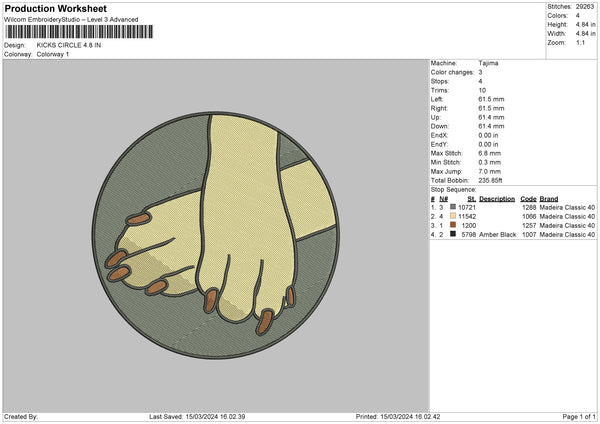Click the design name KICKS CIRCLE 4.8 IN
This screenshot has height=424, width=600.
pyautogui.click(x=69, y=45)
